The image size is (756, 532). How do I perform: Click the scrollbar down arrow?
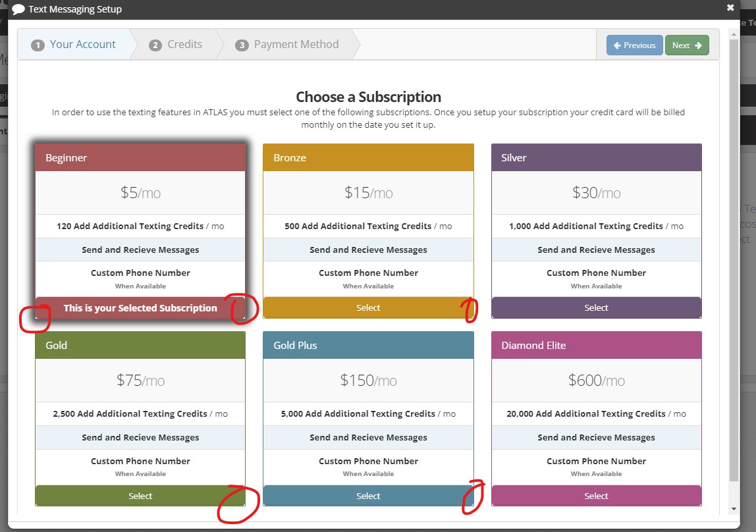tap(734, 509)
